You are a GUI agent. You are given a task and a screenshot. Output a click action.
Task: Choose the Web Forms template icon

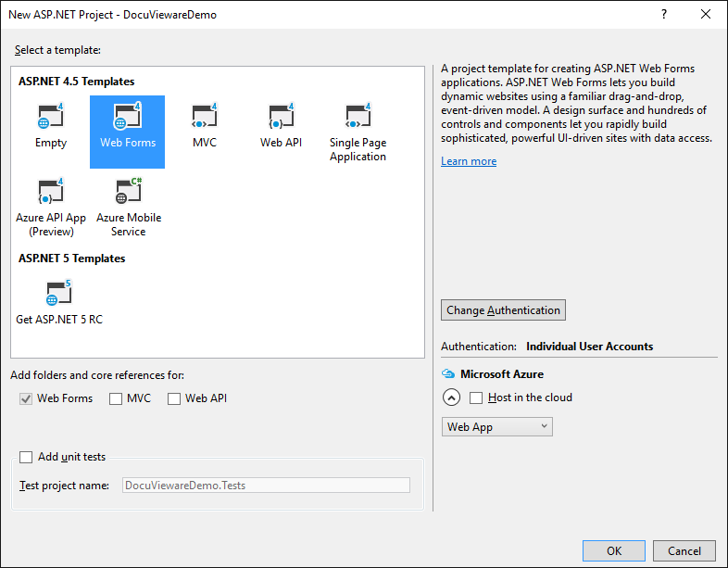pos(128,118)
